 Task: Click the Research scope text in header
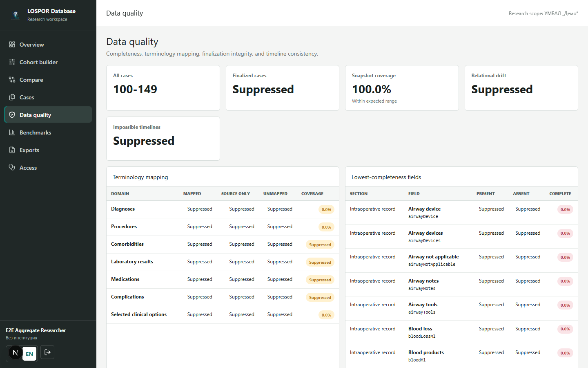click(543, 13)
